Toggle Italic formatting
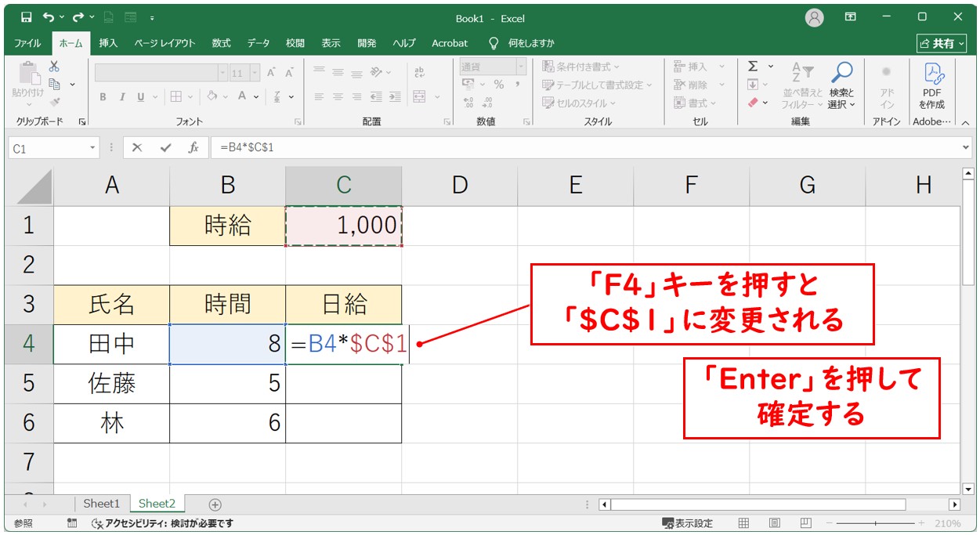This screenshot has width=980, height=535. pyautogui.click(x=122, y=96)
